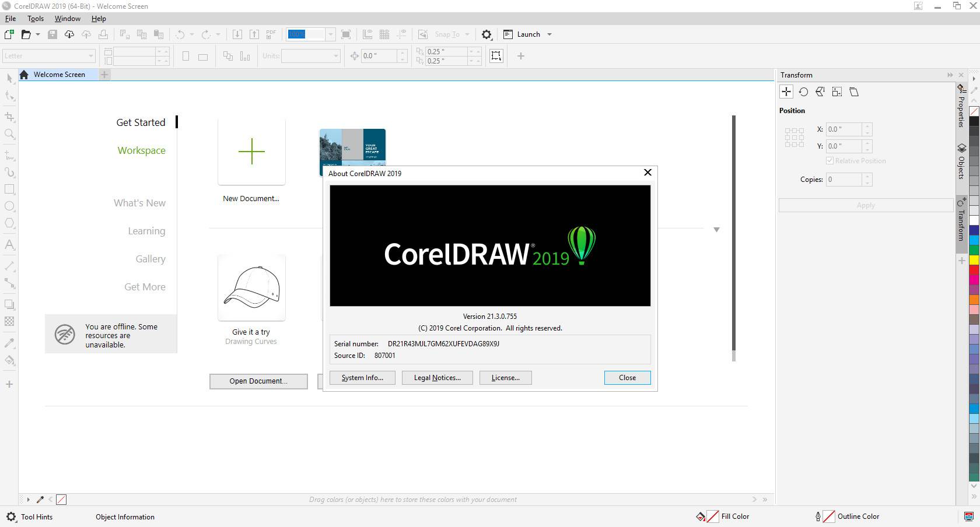Select the Text tool in the toolbox
Screen dimensions: 980x527
coord(9,244)
